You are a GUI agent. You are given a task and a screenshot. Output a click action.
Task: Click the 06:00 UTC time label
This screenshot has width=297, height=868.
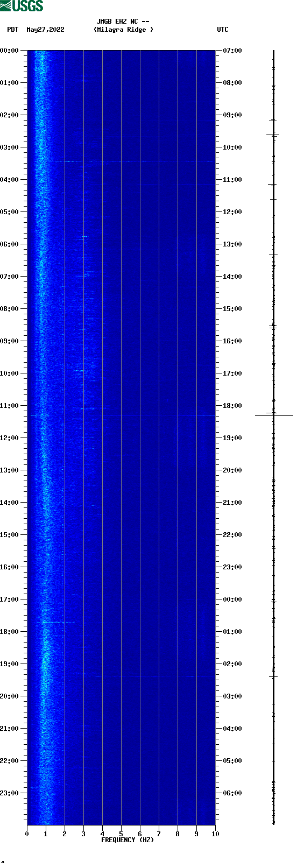(x=232, y=793)
